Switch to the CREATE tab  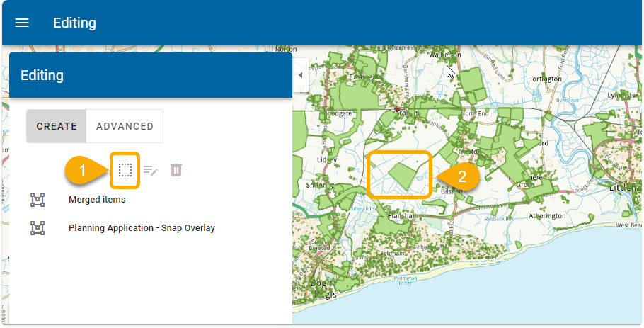tap(57, 126)
